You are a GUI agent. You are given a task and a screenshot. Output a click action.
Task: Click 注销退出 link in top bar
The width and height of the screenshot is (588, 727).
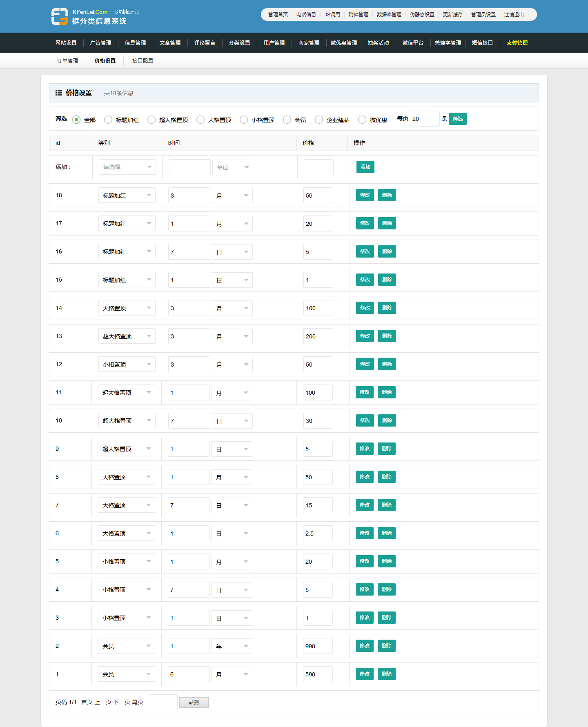click(x=514, y=15)
